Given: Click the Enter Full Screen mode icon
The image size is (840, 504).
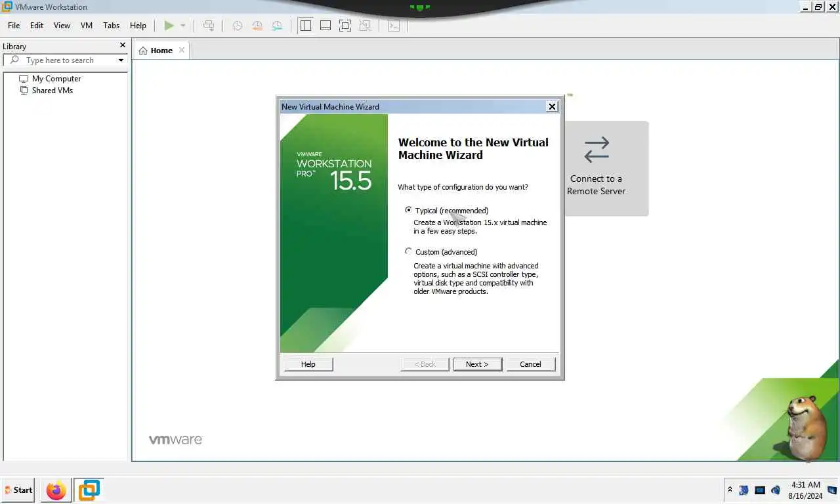Looking at the screenshot, I should (345, 26).
